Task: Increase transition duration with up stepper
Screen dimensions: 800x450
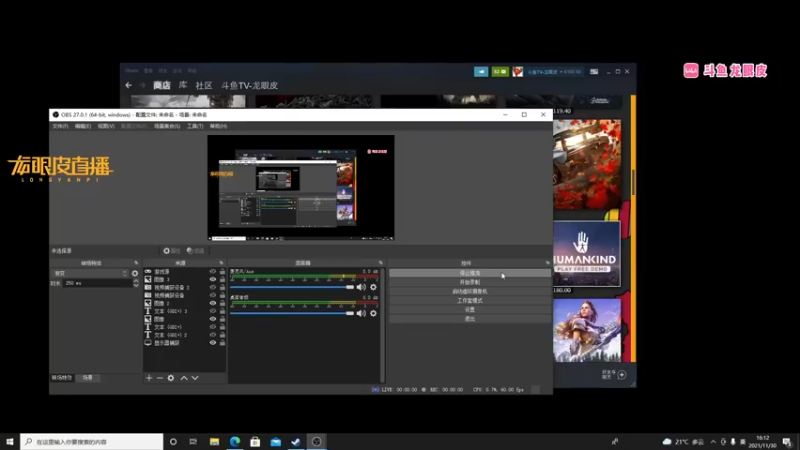Action: pos(136,281)
